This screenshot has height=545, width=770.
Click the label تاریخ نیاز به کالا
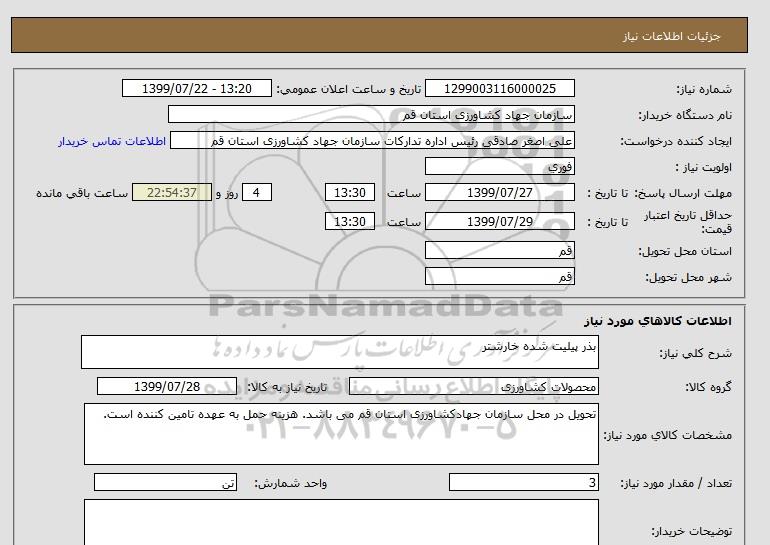[287, 387]
